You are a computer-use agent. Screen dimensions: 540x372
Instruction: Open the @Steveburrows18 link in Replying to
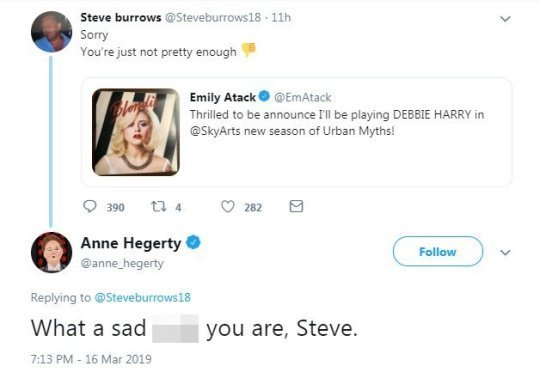click(143, 298)
